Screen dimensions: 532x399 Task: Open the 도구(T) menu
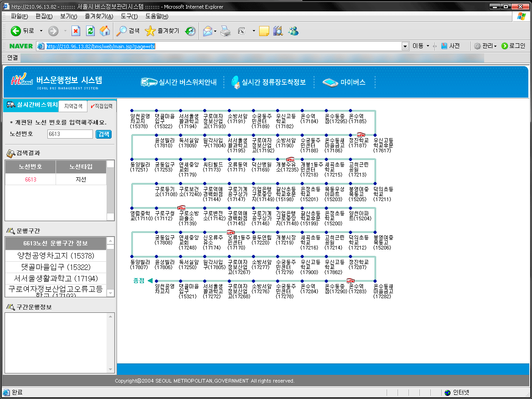[x=129, y=16]
